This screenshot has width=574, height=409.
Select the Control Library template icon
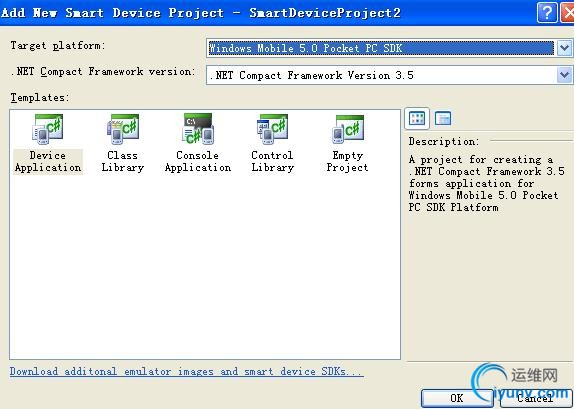tap(272, 129)
